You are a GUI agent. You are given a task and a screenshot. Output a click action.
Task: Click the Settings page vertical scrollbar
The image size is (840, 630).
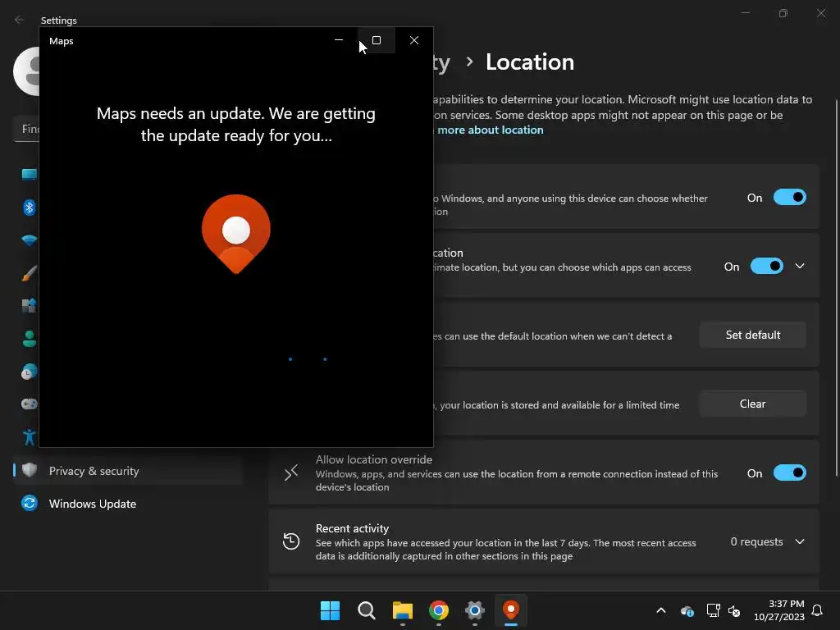pos(836,288)
